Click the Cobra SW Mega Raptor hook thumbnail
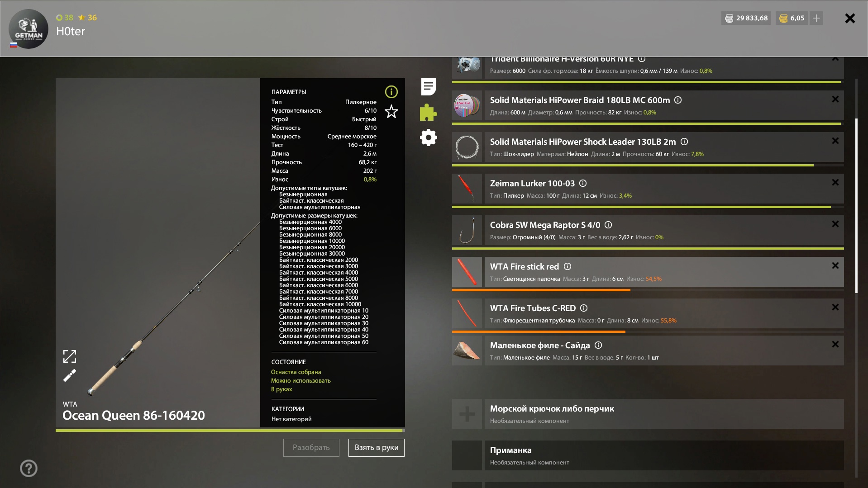The height and width of the screenshot is (488, 868). pyautogui.click(x=467, y=230)
